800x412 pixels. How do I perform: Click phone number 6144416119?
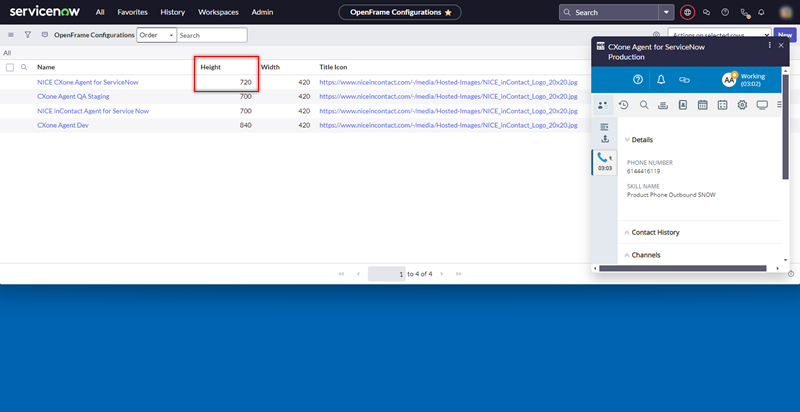tap(643, 171)
